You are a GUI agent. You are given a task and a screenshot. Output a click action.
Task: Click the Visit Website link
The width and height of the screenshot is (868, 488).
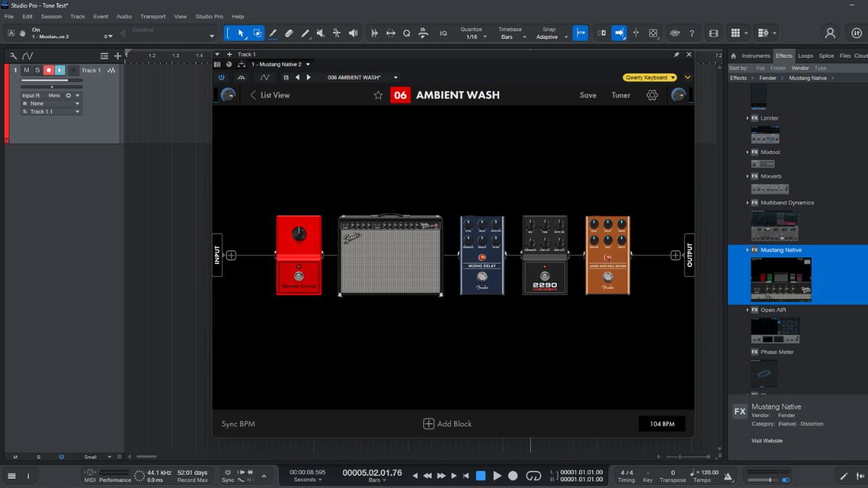coord(767,440)
